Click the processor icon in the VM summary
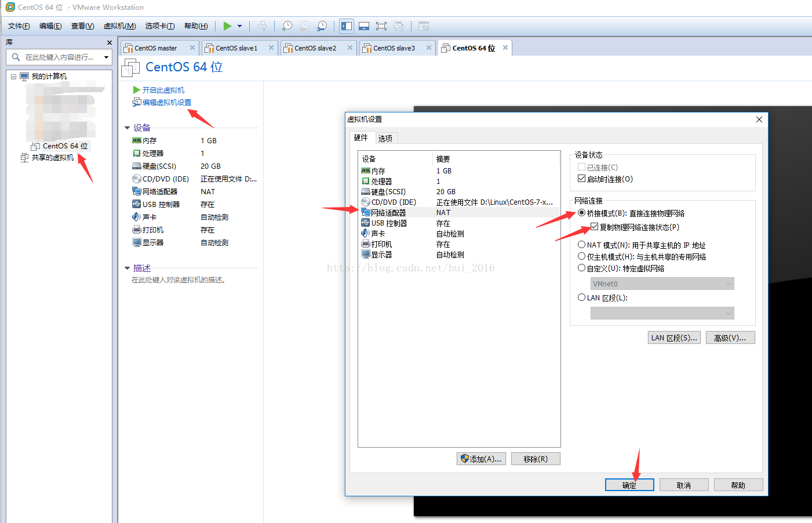Screen dimensions: 812x523 (137, 153)
